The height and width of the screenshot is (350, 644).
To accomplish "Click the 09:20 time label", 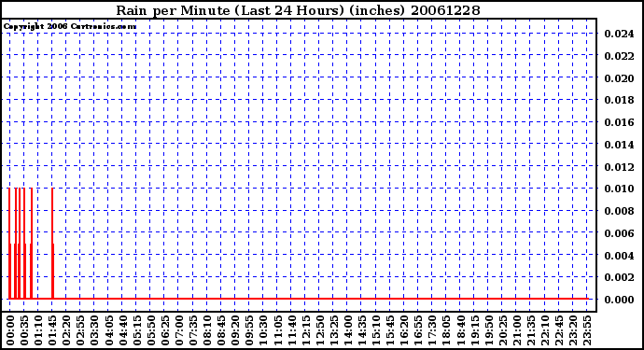I will tap(235, 330).
